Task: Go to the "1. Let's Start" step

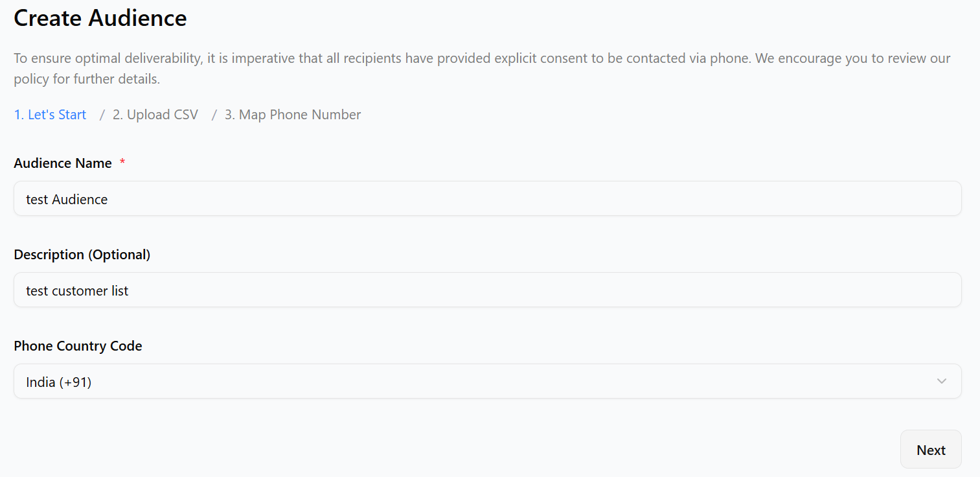Action: click(x=50, y=115)
